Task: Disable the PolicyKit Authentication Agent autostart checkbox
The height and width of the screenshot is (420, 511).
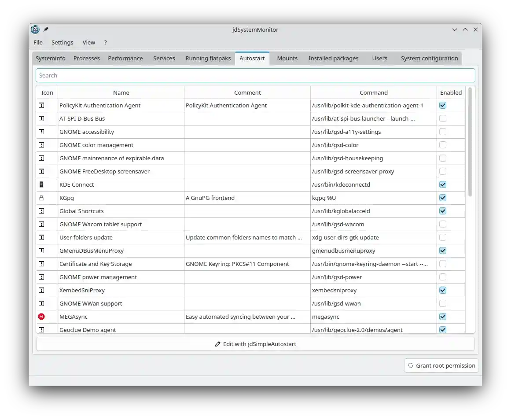Action: click(443, 105)
